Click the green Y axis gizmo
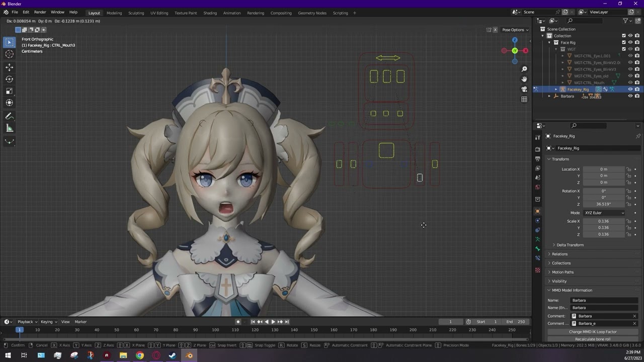The image size is (644, 362). [x=515, y=51]
